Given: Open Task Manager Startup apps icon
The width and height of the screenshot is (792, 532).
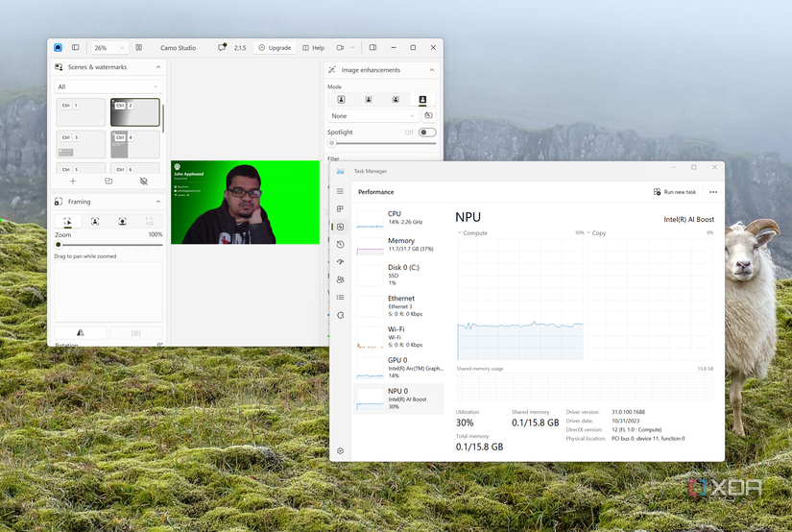Looking at the screenshot, I should (341, 262).
